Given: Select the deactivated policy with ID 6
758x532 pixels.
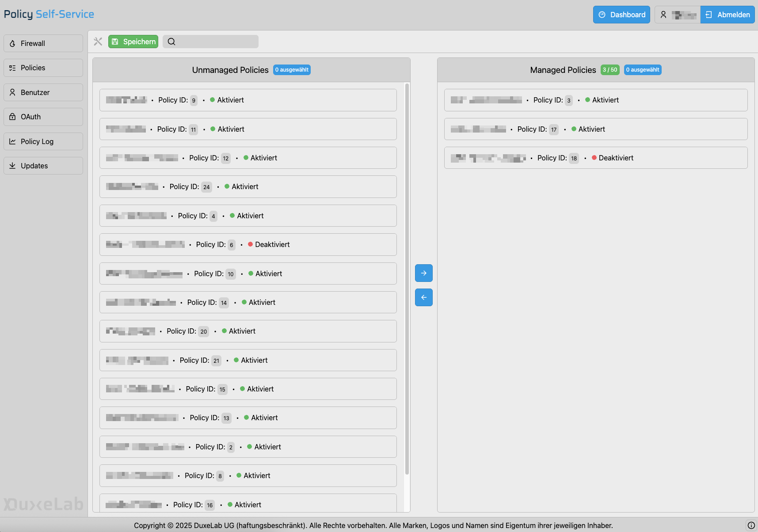Looking at the screenshot, I should [x=248, y=245].
